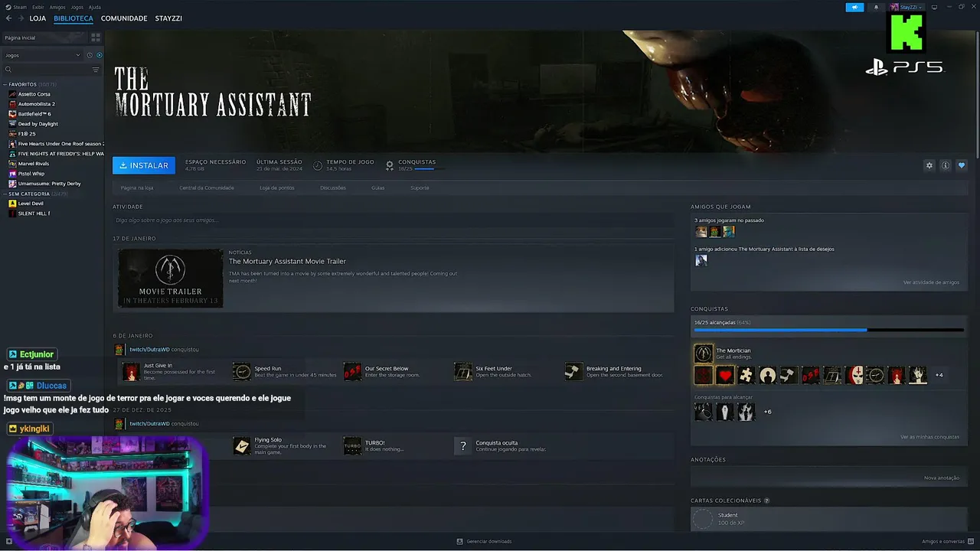Screen dimensions: 980x551
Task: Switch to Big Picture mode monitor icon
Action: click(x=934, y=8)
